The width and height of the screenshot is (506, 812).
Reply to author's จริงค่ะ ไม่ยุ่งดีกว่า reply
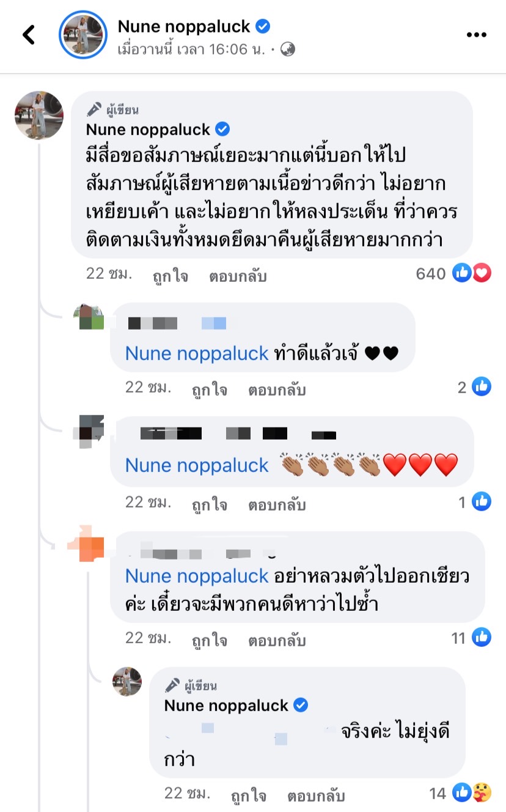[x=315, y=796]
